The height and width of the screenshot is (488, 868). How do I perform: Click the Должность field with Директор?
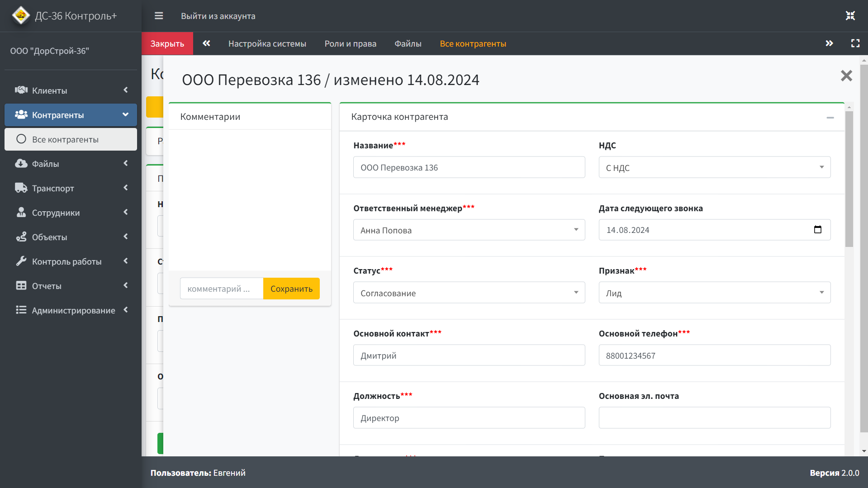469,418
